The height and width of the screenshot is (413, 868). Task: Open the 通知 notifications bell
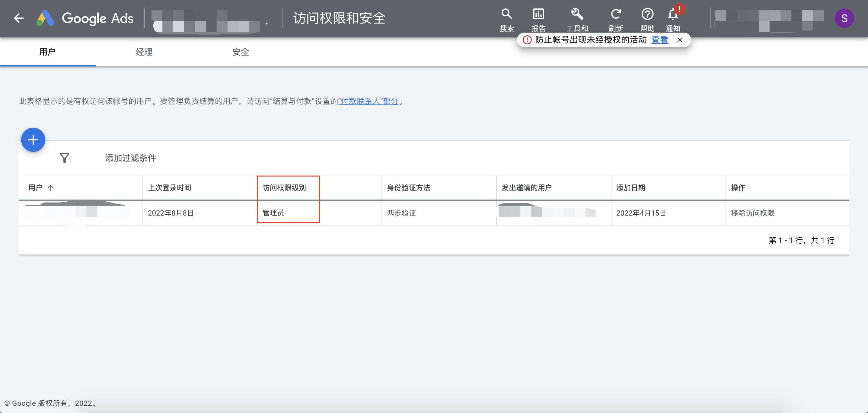click(x=673, y=20)
